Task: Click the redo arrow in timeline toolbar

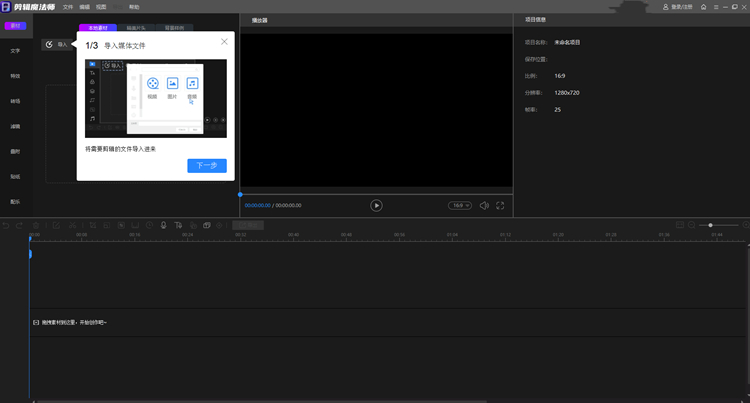Action: [x=19, y=225]
